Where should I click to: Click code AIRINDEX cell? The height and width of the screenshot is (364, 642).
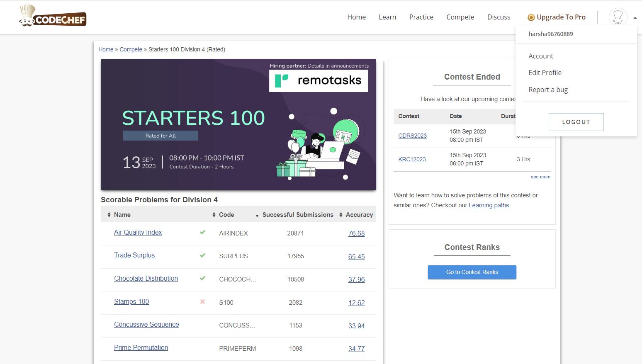coord(233,233)
